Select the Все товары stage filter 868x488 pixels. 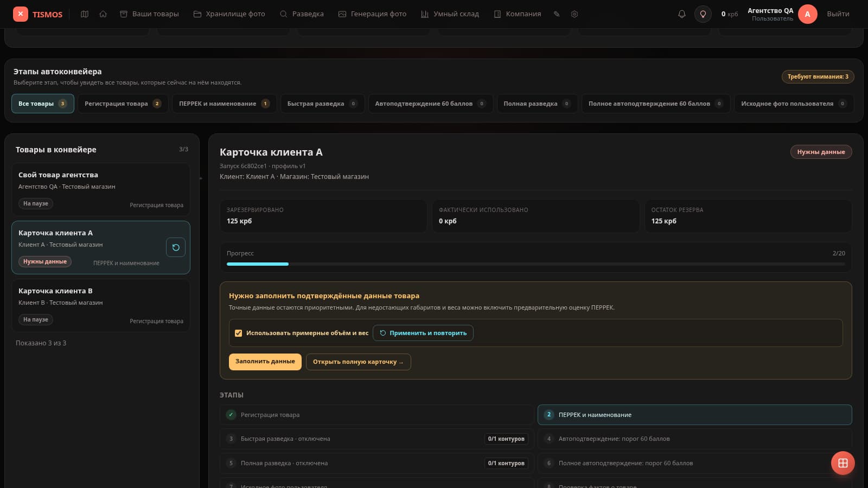tap(43, 104)
